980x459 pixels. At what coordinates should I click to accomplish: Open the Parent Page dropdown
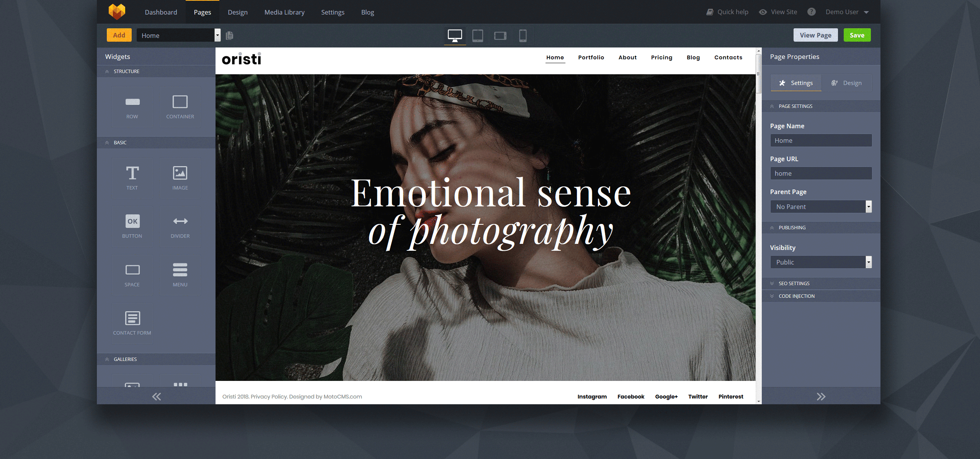pos(821,207)
